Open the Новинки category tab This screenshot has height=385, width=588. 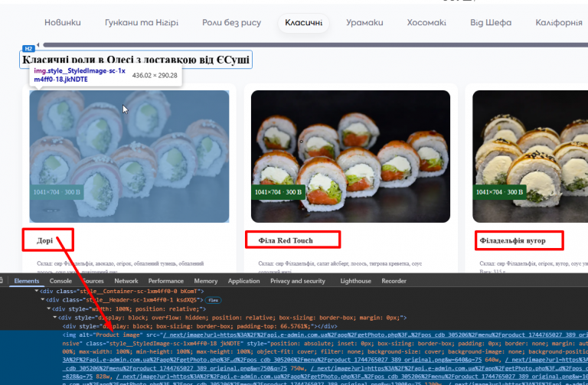click(63, 22)
